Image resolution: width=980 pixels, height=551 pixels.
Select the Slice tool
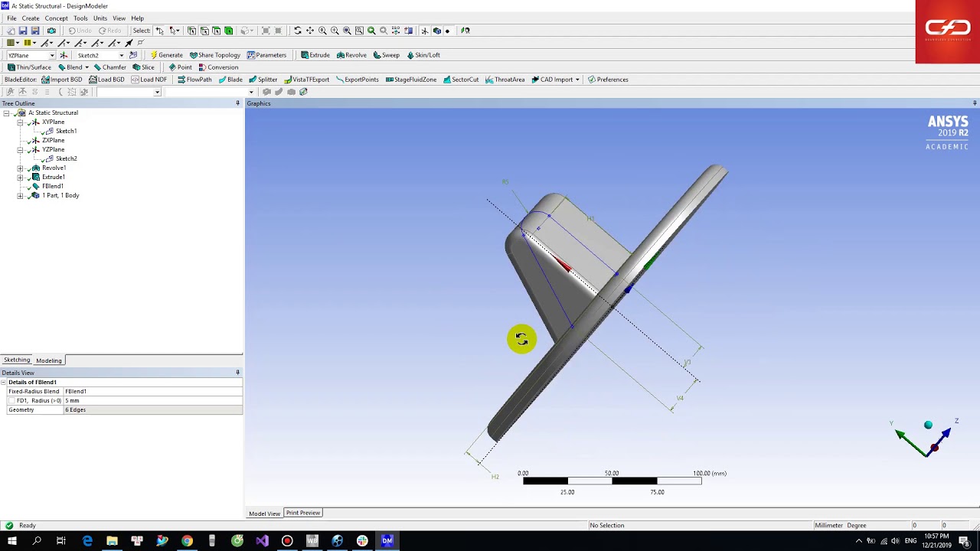[143, 67]
